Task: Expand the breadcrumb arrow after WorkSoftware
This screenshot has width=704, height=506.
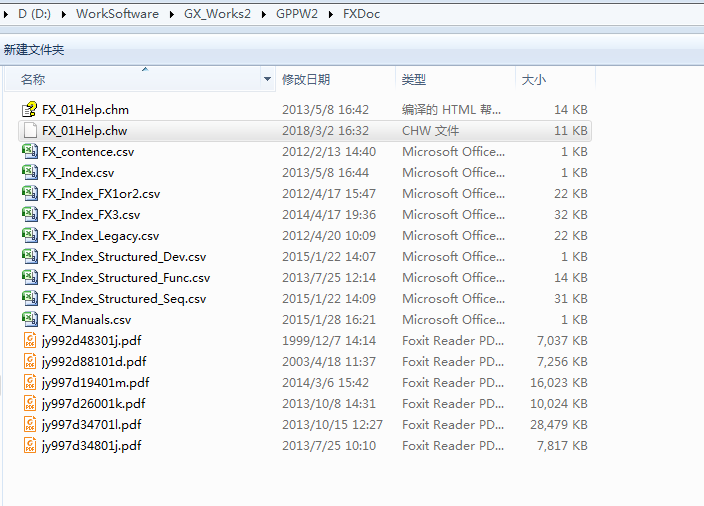Action: (x=172, y=15)
